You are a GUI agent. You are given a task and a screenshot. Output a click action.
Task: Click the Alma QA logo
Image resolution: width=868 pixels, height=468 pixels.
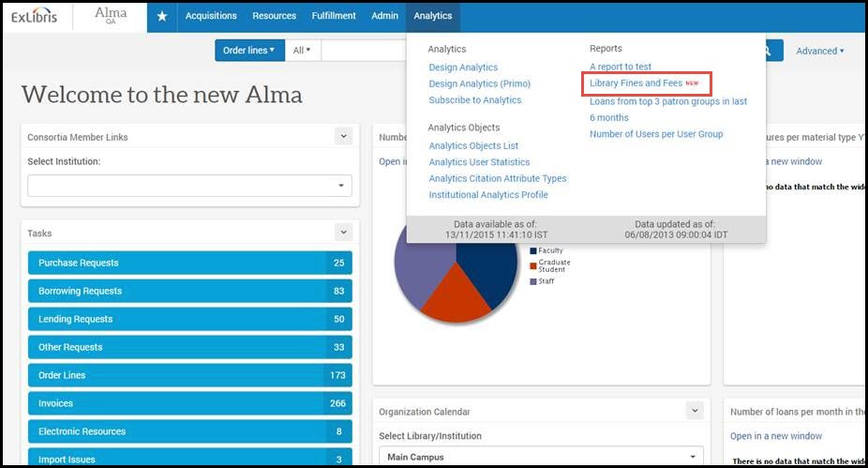111,15
